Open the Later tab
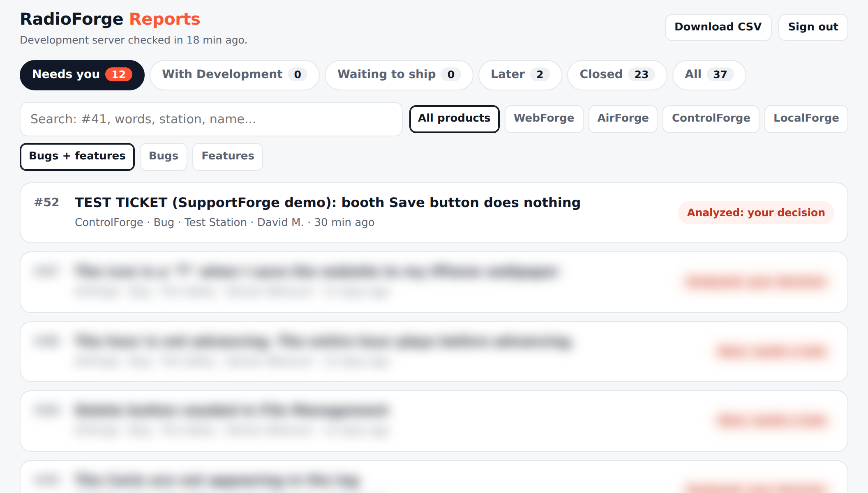This screenshot has width=868, height=493. (520, 75)
